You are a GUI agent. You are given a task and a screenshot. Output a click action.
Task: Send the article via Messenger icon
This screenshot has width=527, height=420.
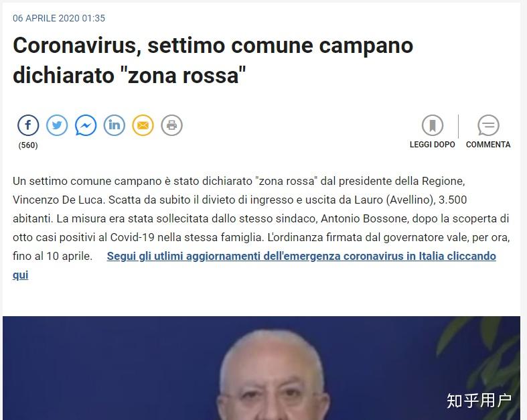86,125
